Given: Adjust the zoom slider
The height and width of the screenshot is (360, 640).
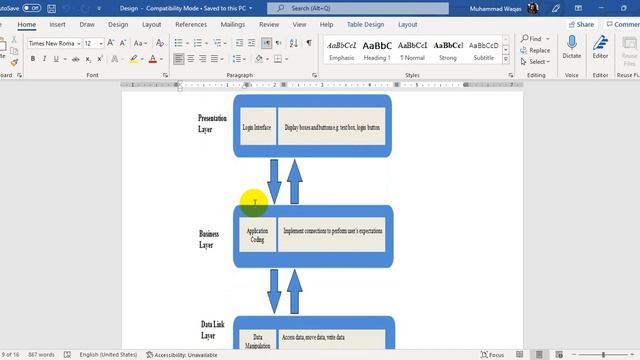Looking at the screenshot, I should pos(603,355).
